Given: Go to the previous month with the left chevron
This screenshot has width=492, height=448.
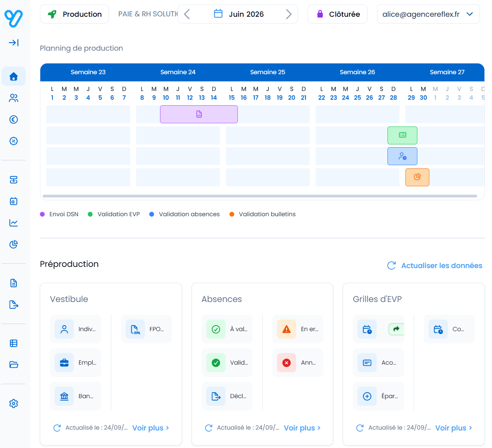Looking at the screenshot, I should coord(187,14).
